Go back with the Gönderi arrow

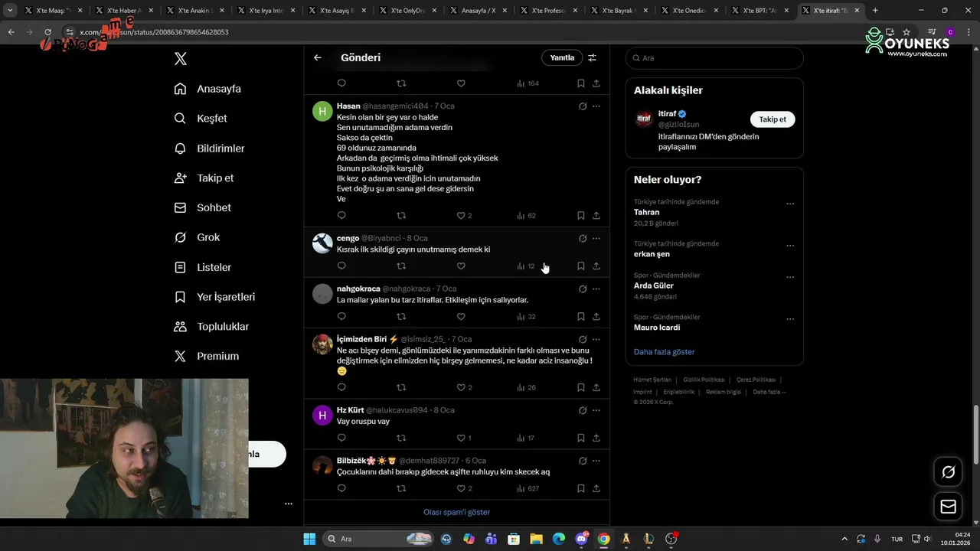click(318, 57)
